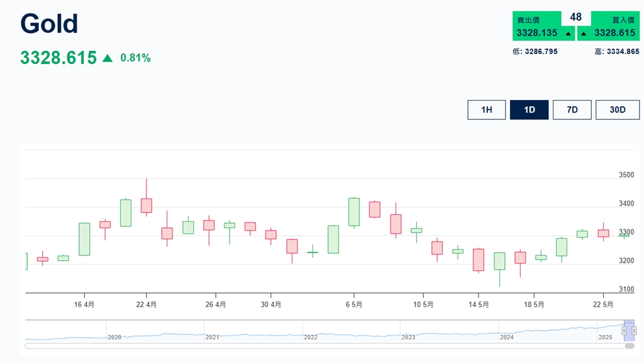Select the active 1D timeframe tab
This screenshot has height=362, width=644.
coord(529,109)
